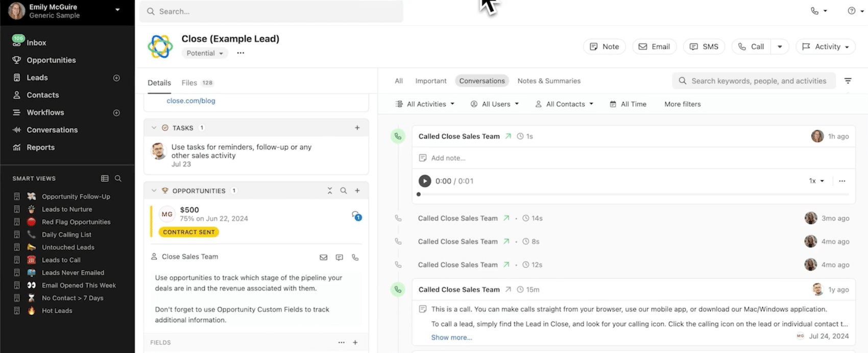The image size is (868, 353).
Task: Open Hot Leads smart view
Action: tap(57, 311)
